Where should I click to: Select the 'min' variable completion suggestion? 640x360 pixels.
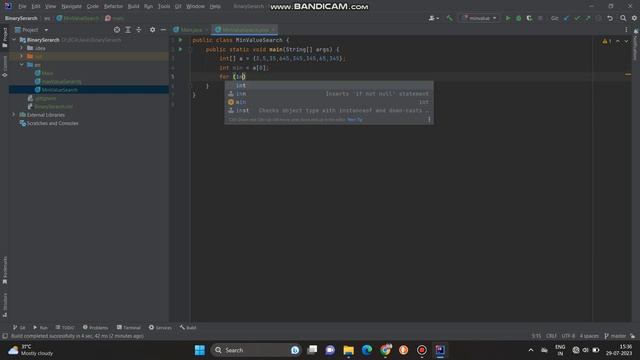(329, 102)
